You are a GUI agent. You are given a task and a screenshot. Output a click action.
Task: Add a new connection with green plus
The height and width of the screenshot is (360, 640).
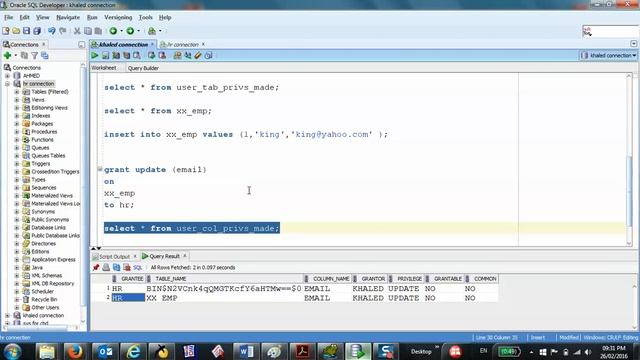click(x=7, y=56)
